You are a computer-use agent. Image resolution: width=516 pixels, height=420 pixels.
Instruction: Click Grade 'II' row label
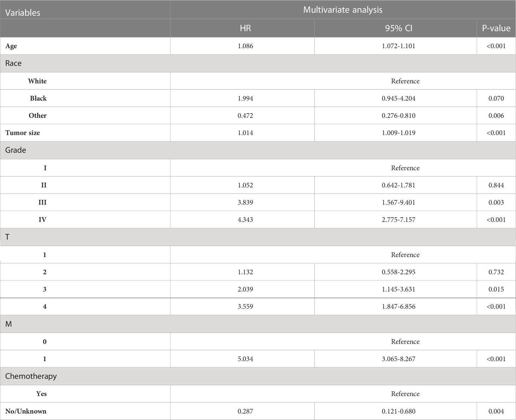pyautogui.click(x=44, y=185)
